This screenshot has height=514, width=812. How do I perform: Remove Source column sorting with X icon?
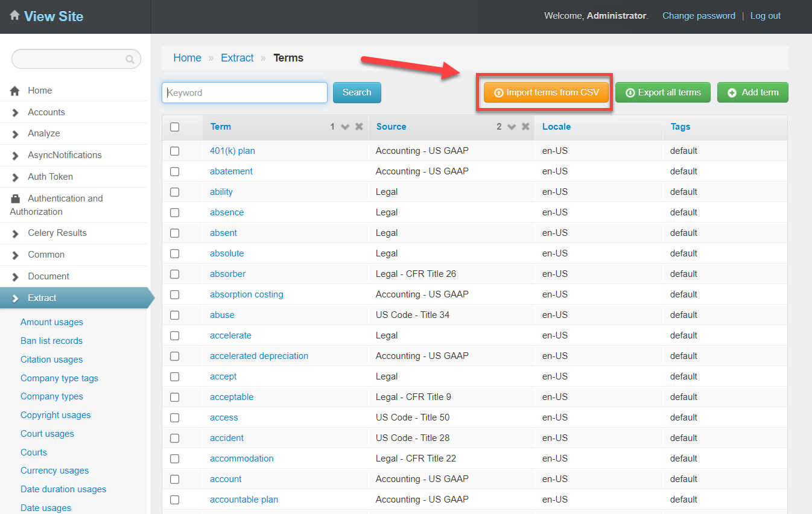(x=525, y=127)
